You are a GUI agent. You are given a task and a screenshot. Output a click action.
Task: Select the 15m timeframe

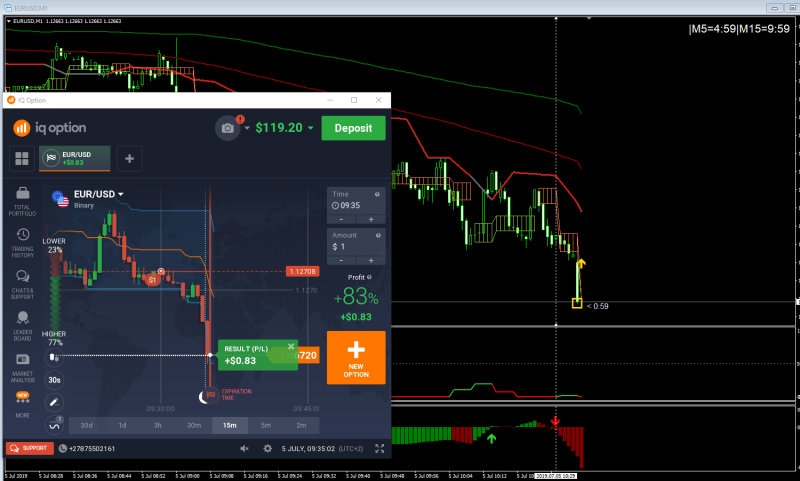pos(230,425)
